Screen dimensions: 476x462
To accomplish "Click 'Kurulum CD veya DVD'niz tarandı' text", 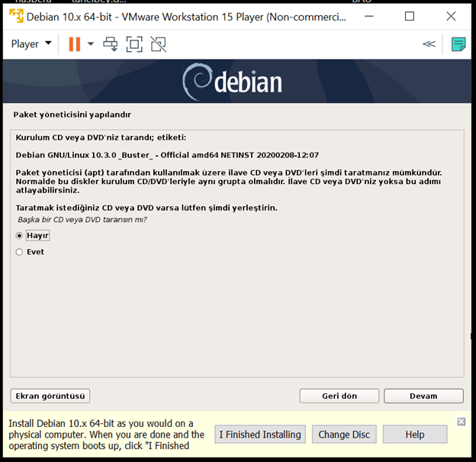I will point(101,137).
